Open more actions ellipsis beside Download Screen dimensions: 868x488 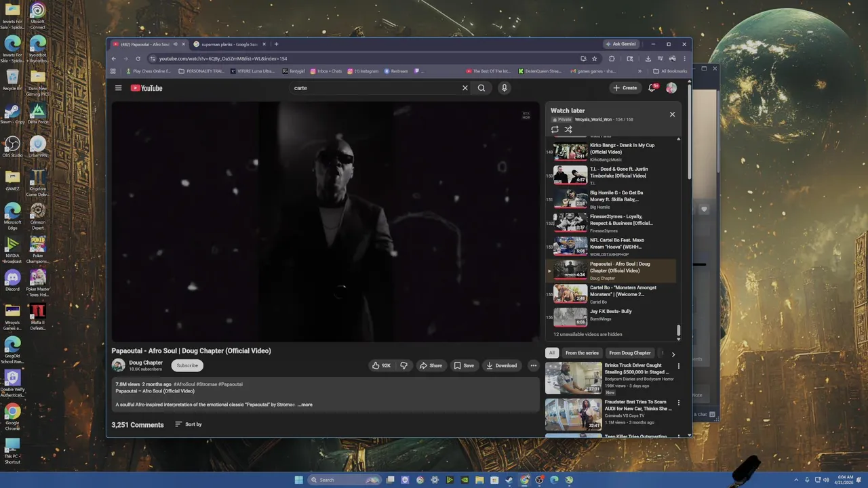pyautogui.click(x=534, y=365)
